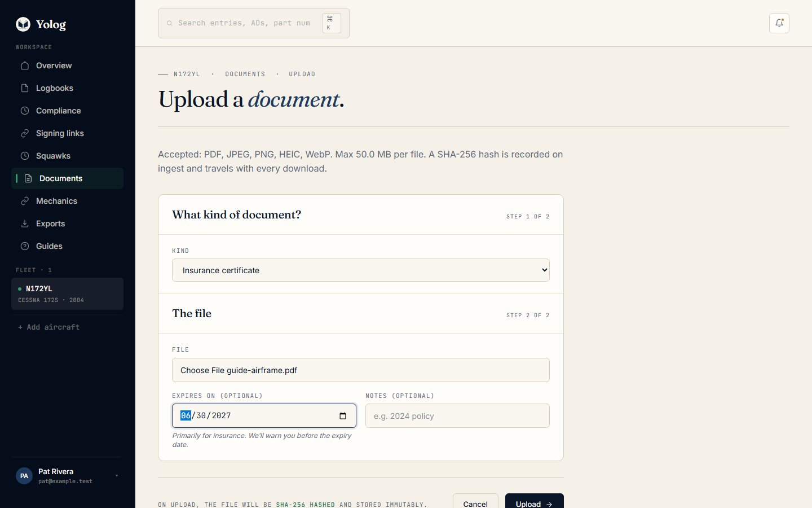The width and height of the screenshot is (812, 508).
Task: Open Logbooks from the sidebar
Action: click(x=67, y=88)
